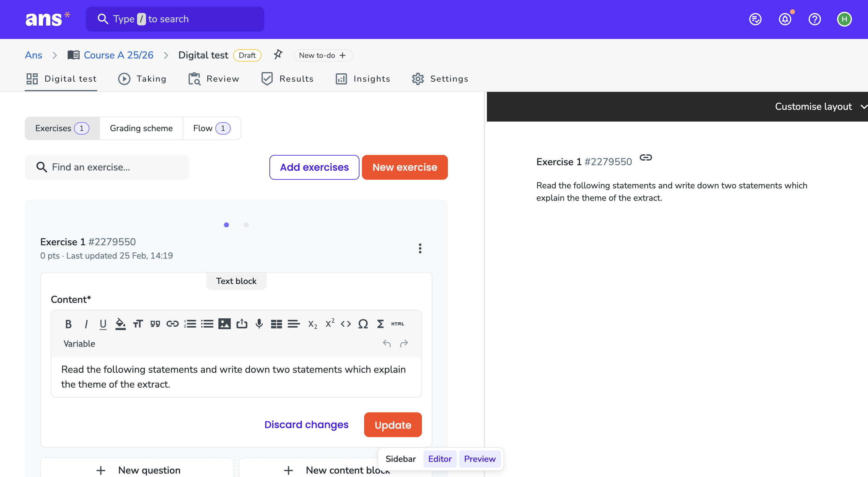Insert a special character (omega)
The width and height of the screenshot is (868, 477).
[x=363, y=324]
